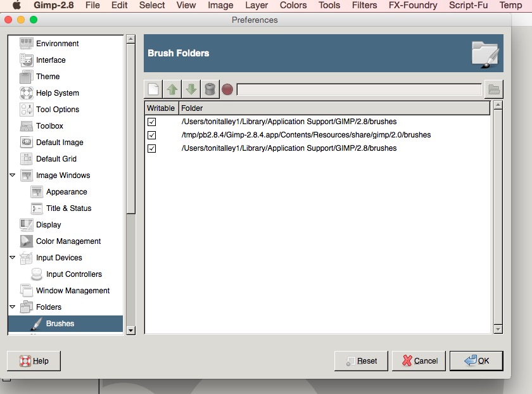The image size is (532, 394).
Task: Toggle writable checkbox for the first brushes folder
Action: (x=151, y=122)
